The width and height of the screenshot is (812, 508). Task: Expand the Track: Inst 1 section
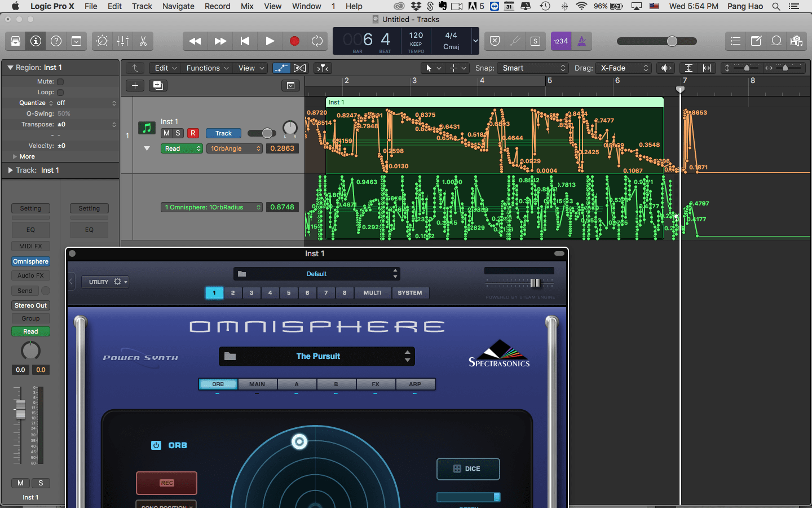pos(10,170)
